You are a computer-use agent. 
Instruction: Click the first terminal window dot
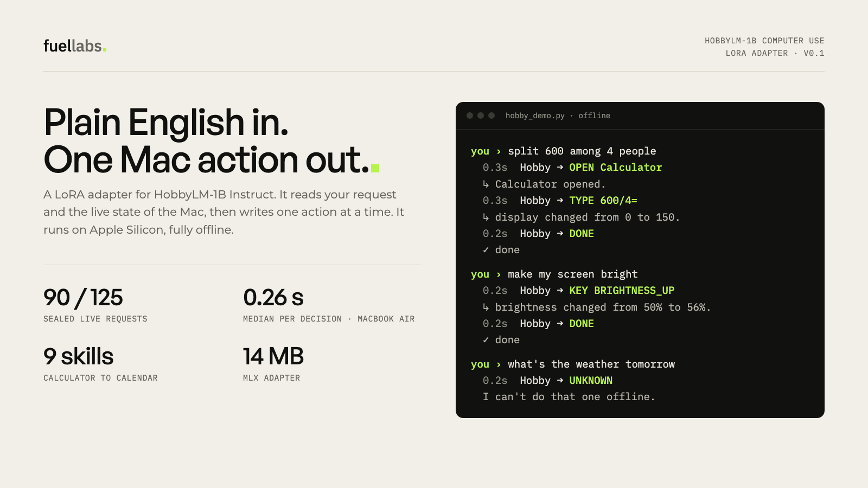pos(470,115)
